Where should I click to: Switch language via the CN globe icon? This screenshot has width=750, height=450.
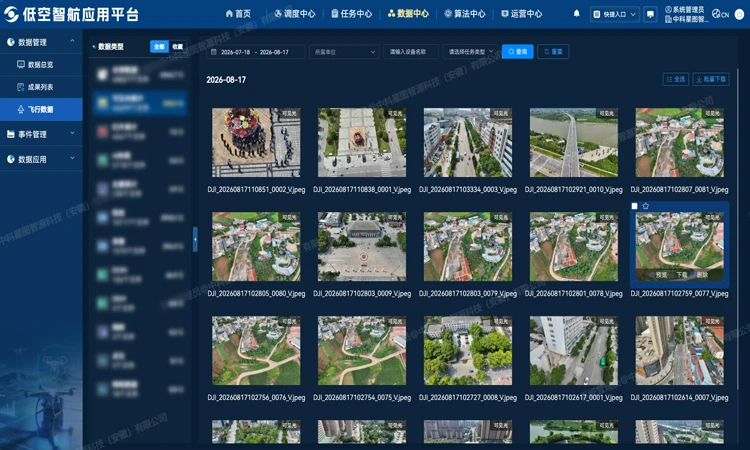pyautogui.click(x=720, y=14)
